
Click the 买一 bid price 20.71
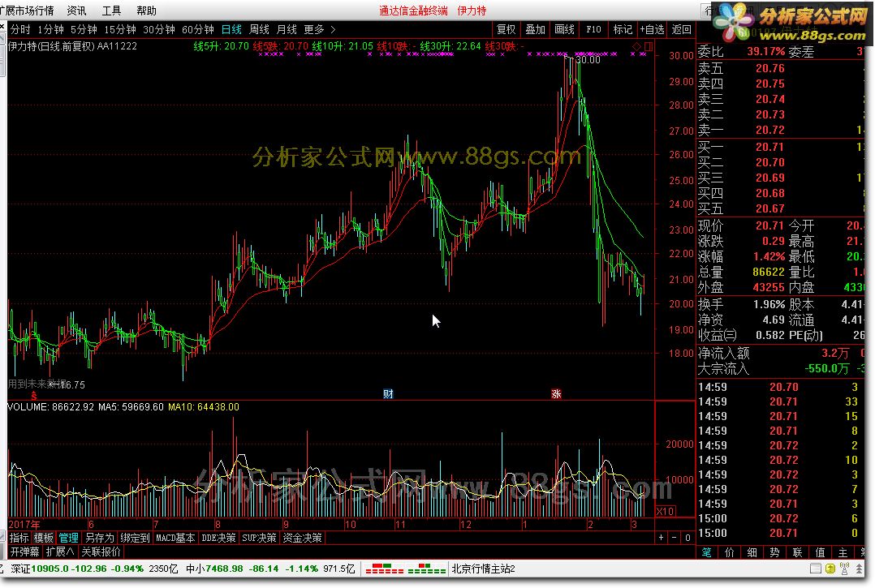(769, 147)
